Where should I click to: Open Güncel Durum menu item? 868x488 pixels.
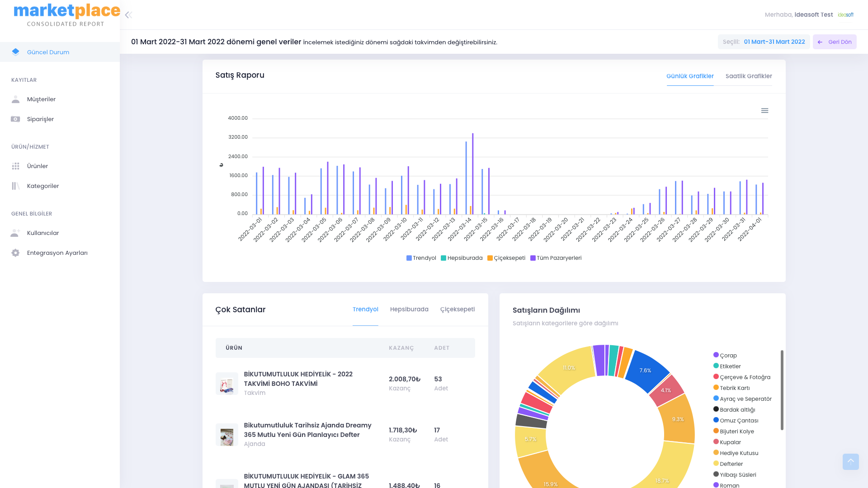pos(60,52)
